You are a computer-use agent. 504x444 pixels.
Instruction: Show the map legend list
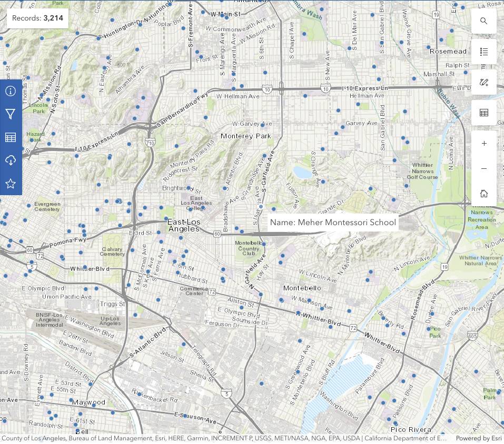[x=484, y=52]
